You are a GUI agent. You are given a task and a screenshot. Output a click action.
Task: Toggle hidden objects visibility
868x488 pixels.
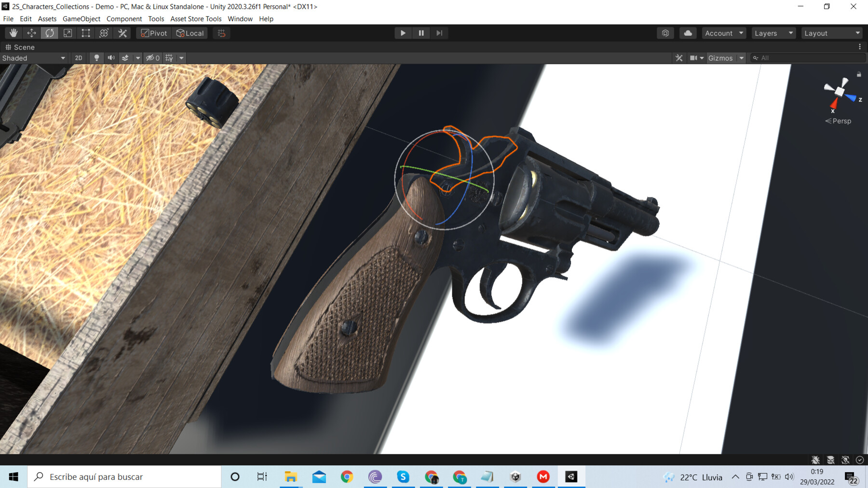tap(153, 58)
